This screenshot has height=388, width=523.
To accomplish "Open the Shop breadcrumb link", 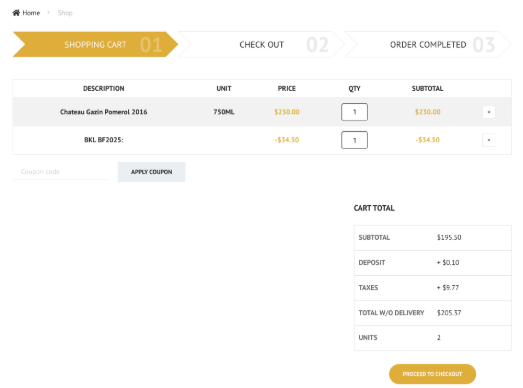I will 65,13.
